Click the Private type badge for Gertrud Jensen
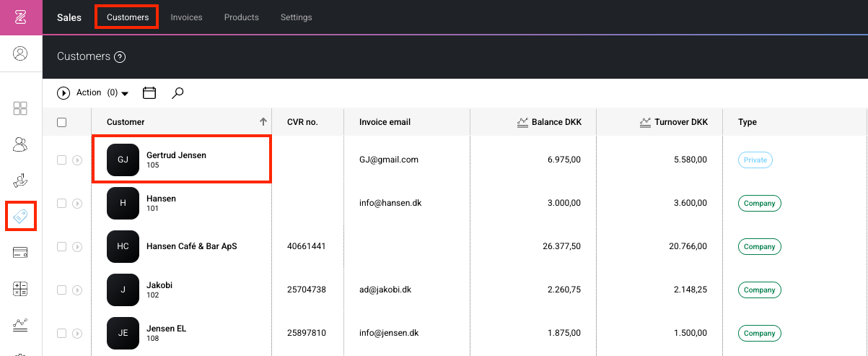This screenshot has height=356, width=868. click(x=755, y=160)
